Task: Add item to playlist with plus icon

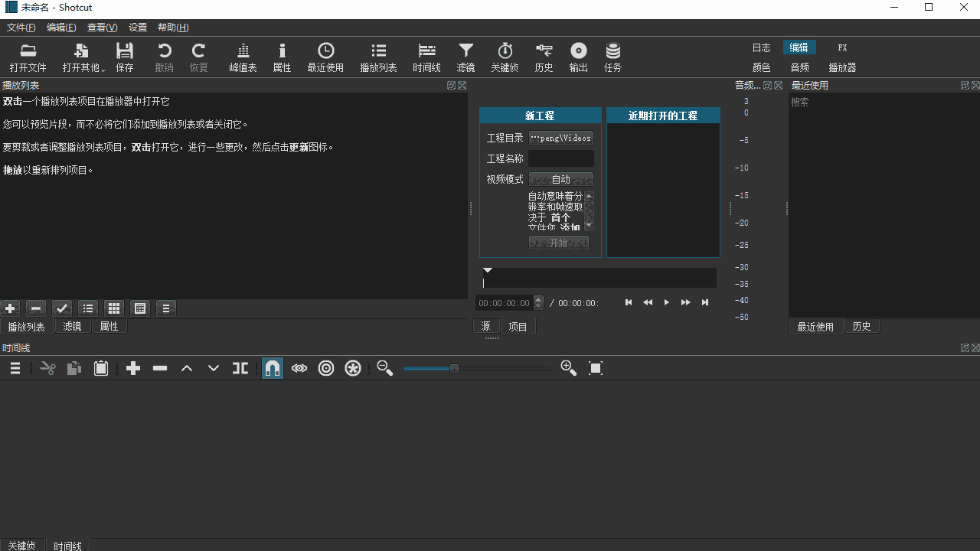Action: coord(10,308)
